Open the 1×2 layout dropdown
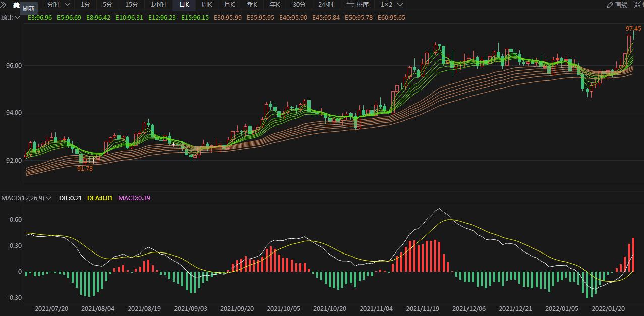The height and width of the screenshot is (316, 644). [x=391, y=5]
